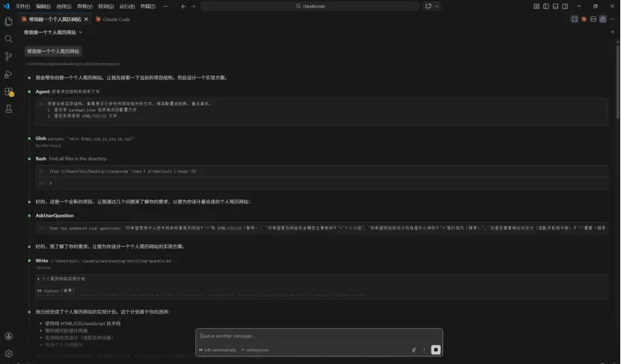Close the 帮我做一个个人简历网站 tab

point(86,19)
